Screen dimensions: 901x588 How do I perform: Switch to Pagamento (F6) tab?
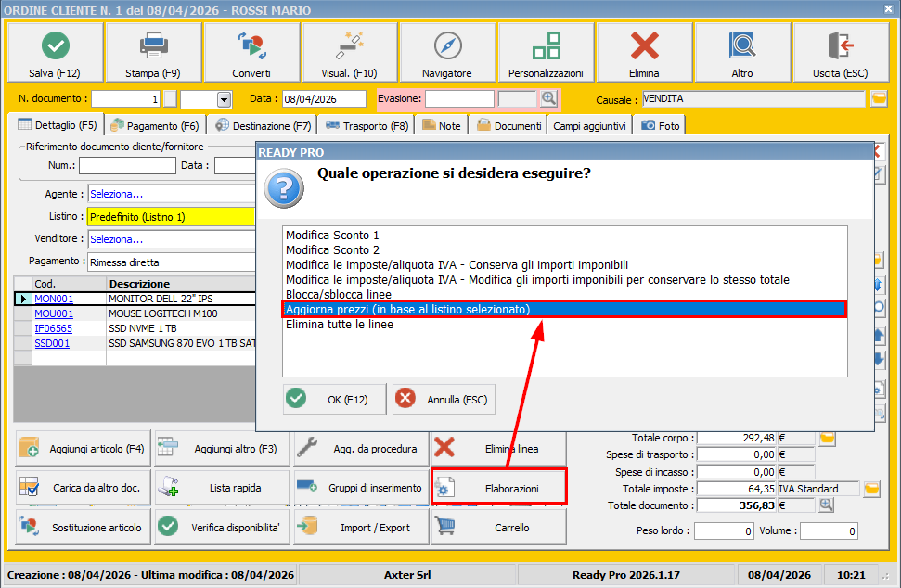155,126
